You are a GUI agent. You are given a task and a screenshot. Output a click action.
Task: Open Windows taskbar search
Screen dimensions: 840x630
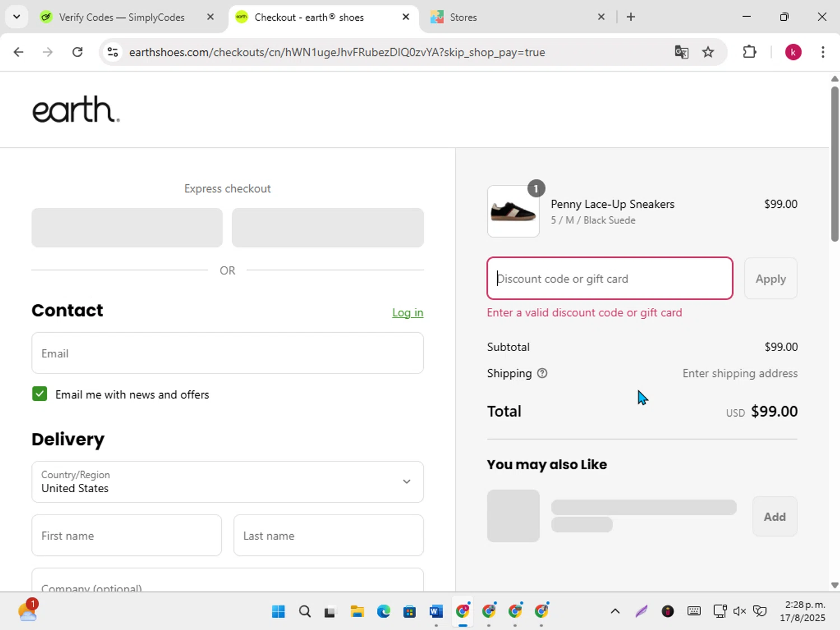tap(305, 611)
